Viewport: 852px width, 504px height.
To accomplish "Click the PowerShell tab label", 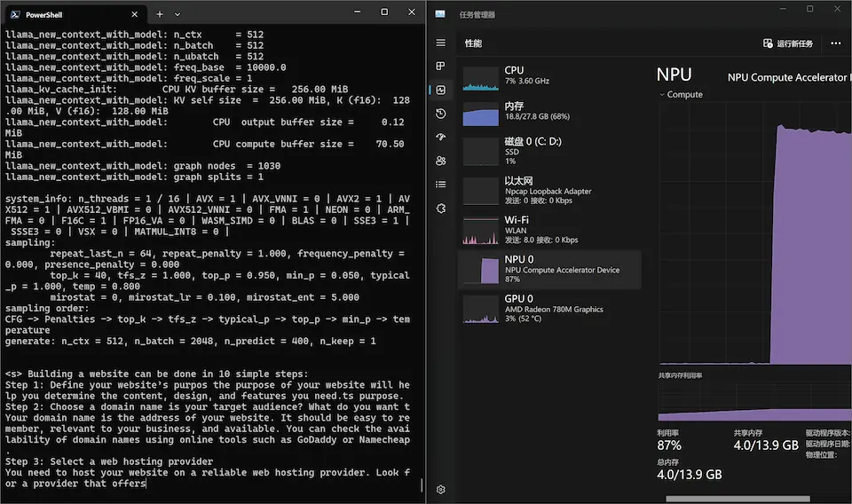I will coord(43,15).
